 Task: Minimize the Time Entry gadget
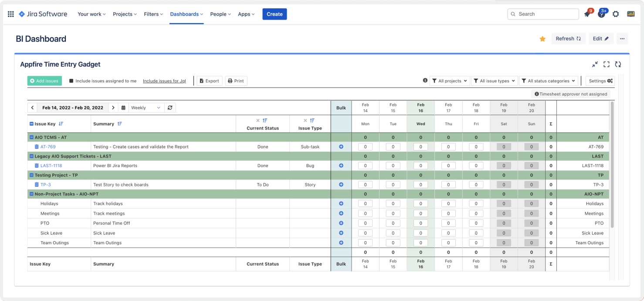coord(595,64)
